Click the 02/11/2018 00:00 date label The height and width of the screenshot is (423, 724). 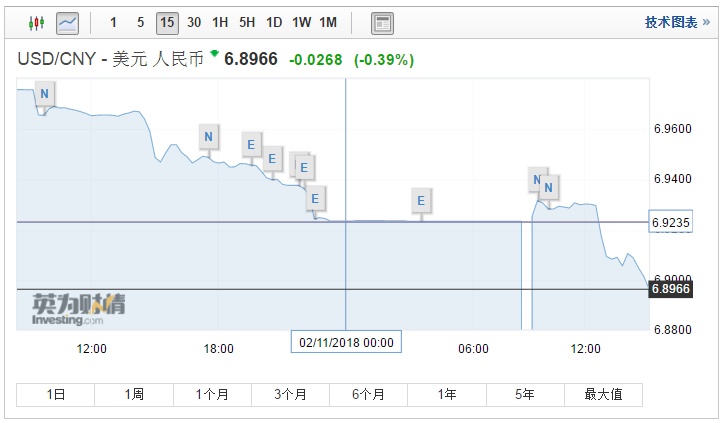(346, 342)
